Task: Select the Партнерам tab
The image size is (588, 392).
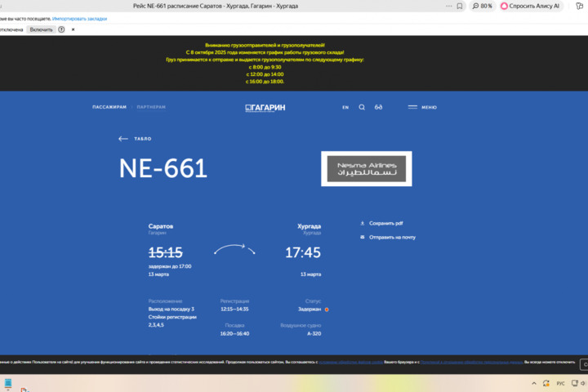Action: coord(151,107)
